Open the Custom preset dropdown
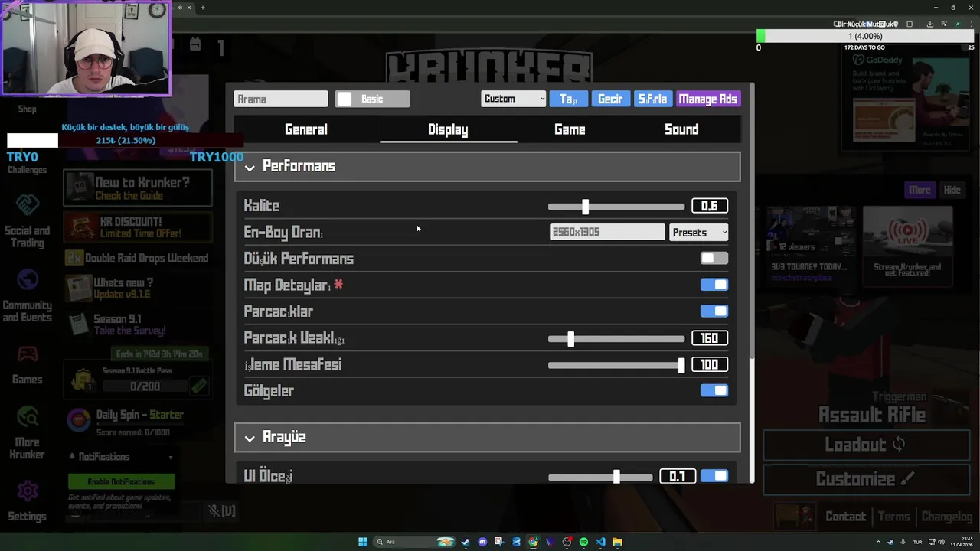Screen dimensions: 980x551 (x=514, y=99)
